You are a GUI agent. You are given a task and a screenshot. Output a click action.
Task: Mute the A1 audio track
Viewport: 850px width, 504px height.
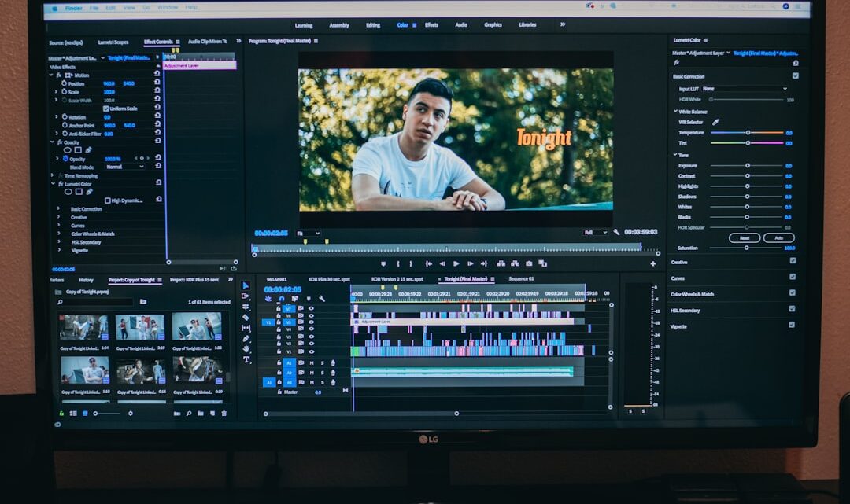click(312, 362)
